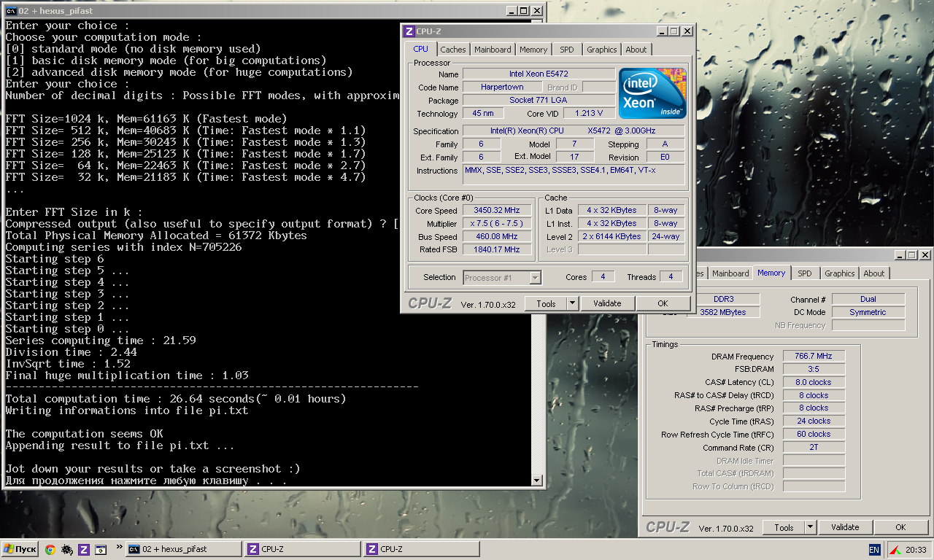
Task: Click console scrollbar down arrow
Action: coord(537,481)
